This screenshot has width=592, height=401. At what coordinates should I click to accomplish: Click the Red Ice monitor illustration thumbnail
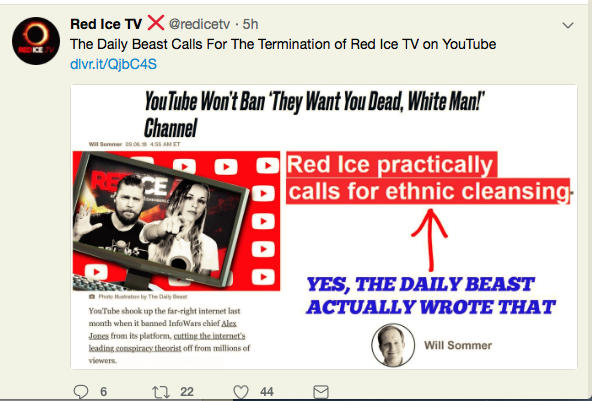(x=176, y=221)
